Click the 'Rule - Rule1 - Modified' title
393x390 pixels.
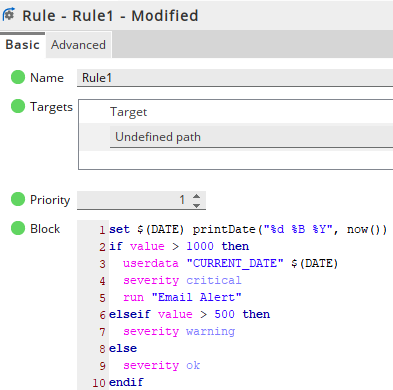coord(110,16)
